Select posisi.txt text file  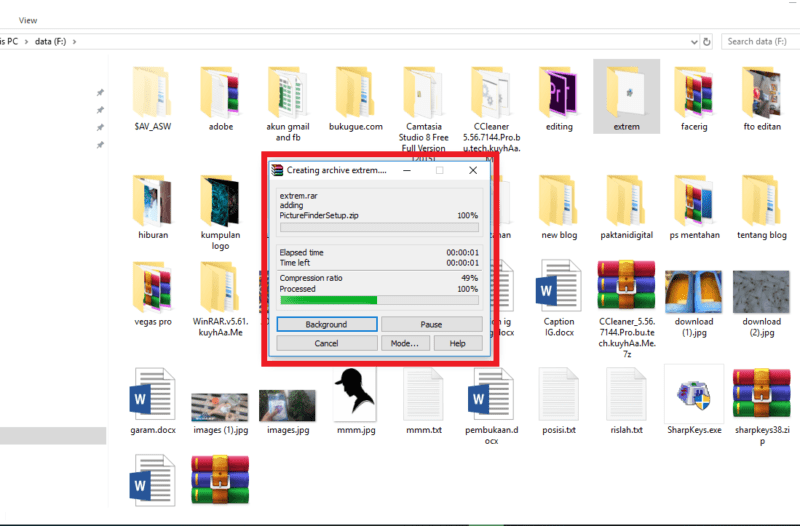tap(559, 402)
